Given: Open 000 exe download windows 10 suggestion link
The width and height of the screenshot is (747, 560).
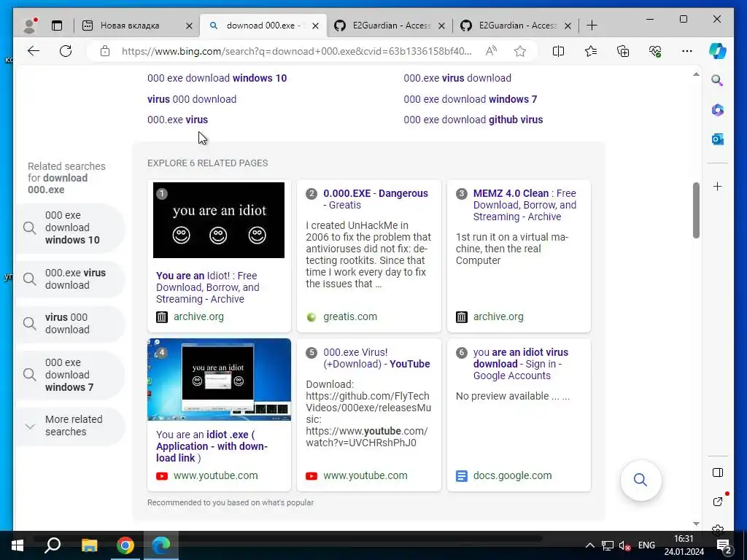Looking at the screenshot, I should pyautogui.click(x=217, y=78).
